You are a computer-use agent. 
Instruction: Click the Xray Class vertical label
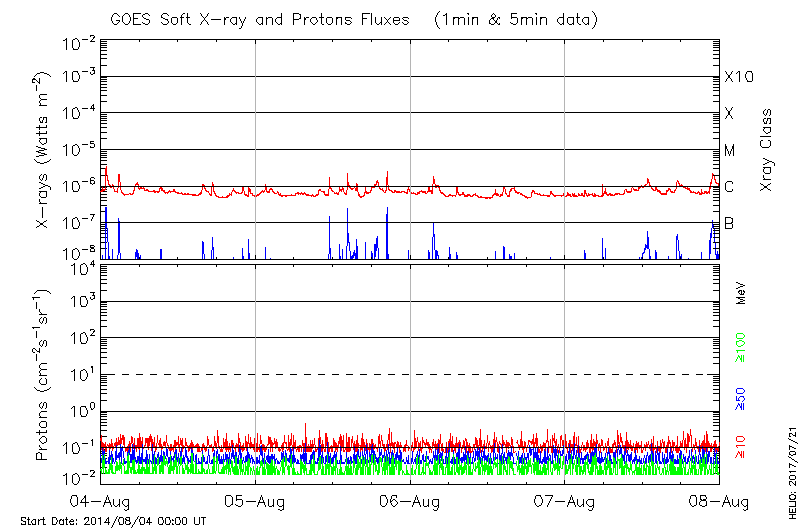click(x=767, y=150)
